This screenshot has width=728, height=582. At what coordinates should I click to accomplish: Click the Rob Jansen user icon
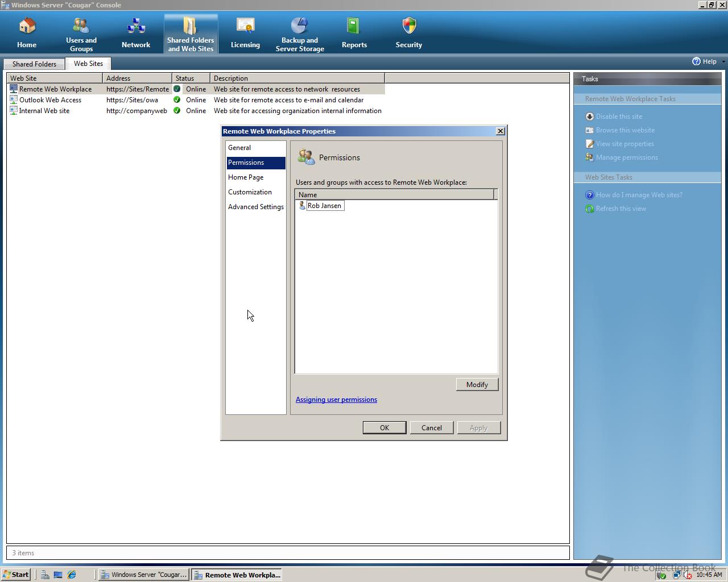(x=302, y=206)
